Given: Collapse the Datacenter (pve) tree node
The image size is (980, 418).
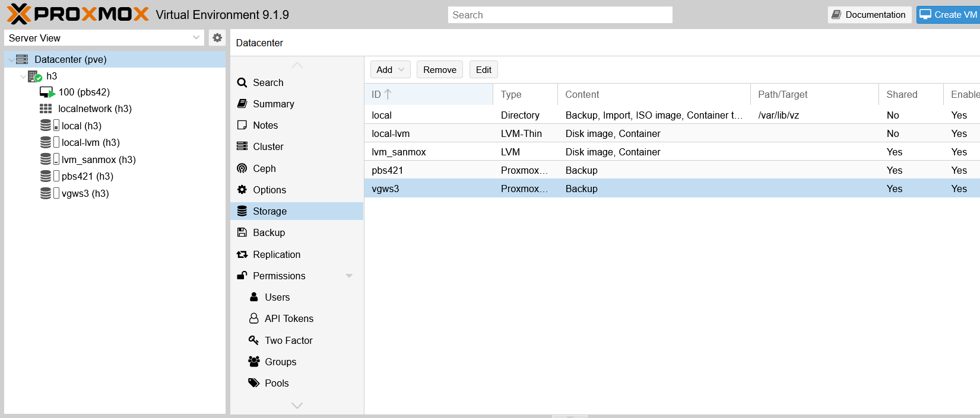Looking at the screenshot, I should tap(11, 60).
